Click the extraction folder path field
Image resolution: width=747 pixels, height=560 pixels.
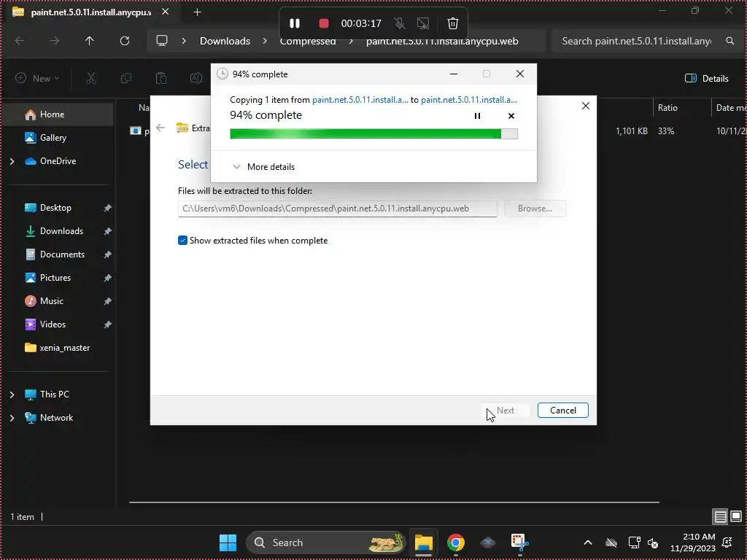(337, 209)
